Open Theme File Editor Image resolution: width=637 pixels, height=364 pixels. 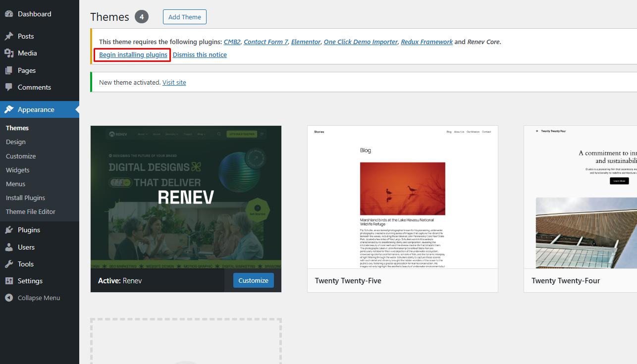[31, 211]
